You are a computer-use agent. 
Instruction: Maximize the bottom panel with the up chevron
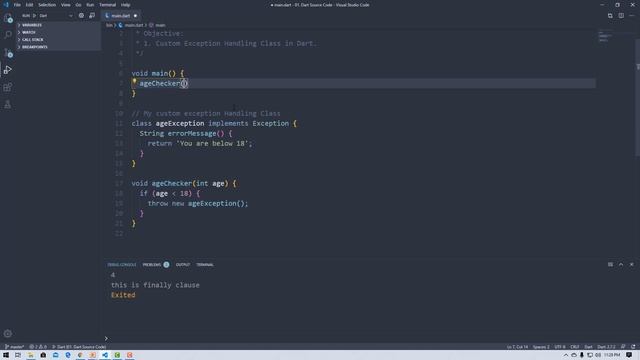[x=621, y=264]
